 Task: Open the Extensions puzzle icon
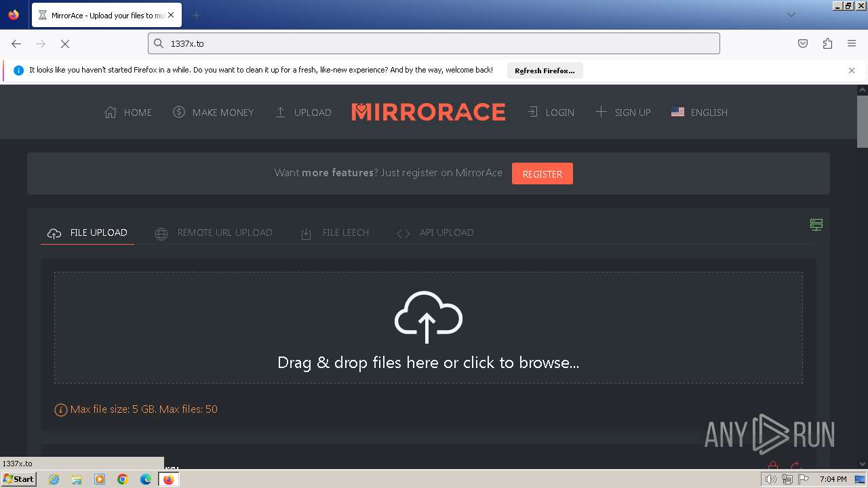pos(827,43)
